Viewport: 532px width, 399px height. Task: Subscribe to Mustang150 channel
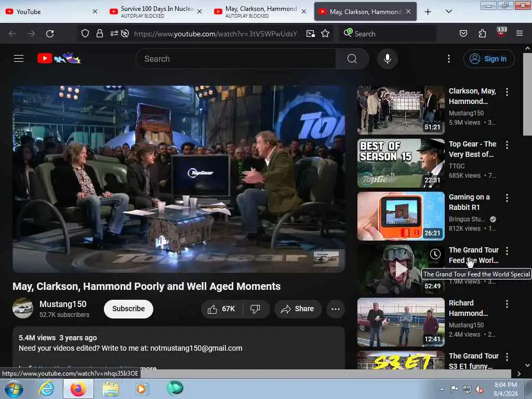(x=128, y=309)
